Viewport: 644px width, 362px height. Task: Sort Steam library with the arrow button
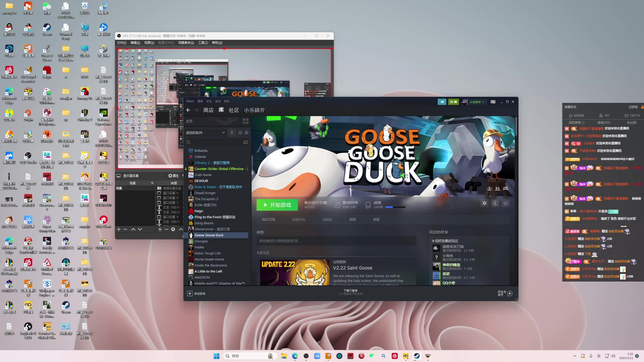coord(232,133)
